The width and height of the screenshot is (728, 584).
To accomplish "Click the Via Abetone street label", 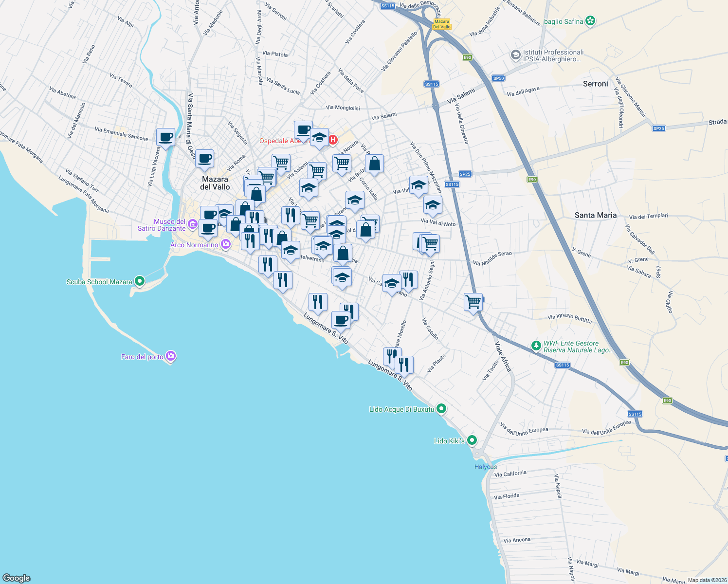I will click(63, 93).
